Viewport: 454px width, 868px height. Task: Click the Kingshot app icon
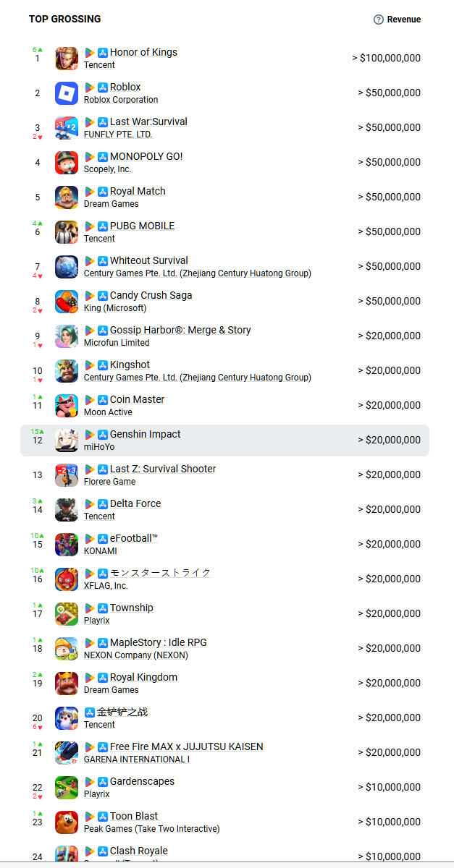[x=67, y=371]
